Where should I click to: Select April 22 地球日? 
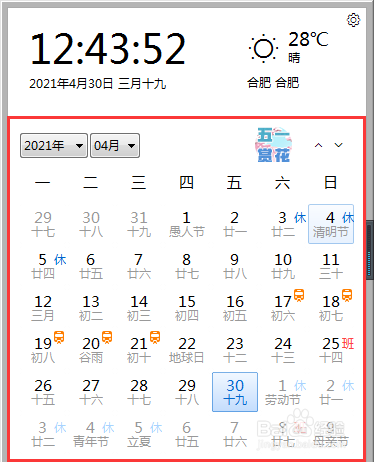coord(187,350)
